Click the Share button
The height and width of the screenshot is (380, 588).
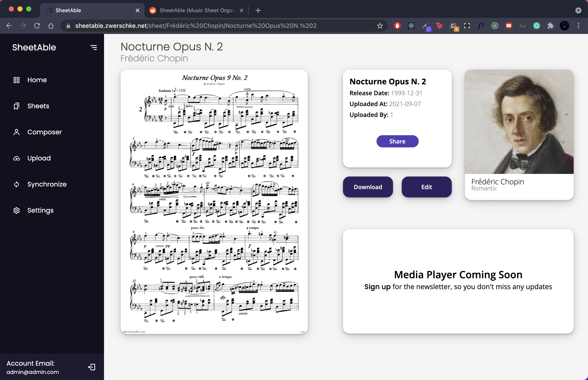click(x=397, y=141)
